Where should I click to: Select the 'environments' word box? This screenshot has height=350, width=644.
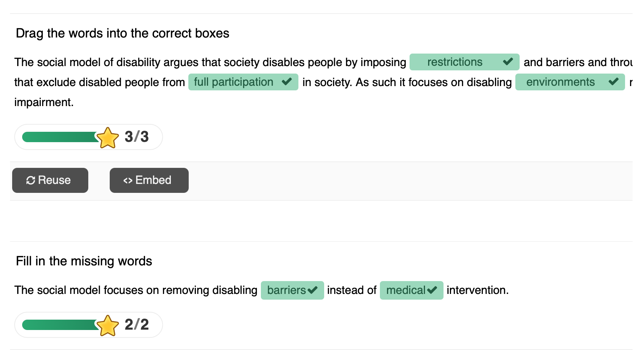[x=560, y=82]
